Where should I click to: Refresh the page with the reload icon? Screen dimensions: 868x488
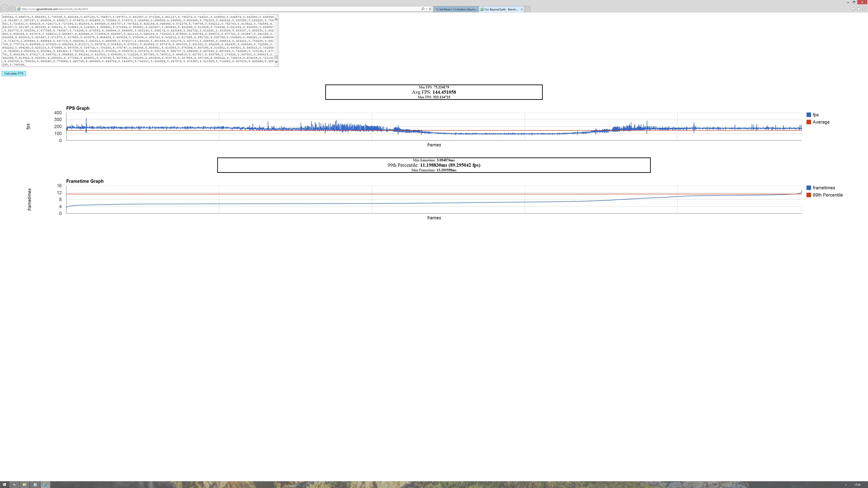pos(430,9)
